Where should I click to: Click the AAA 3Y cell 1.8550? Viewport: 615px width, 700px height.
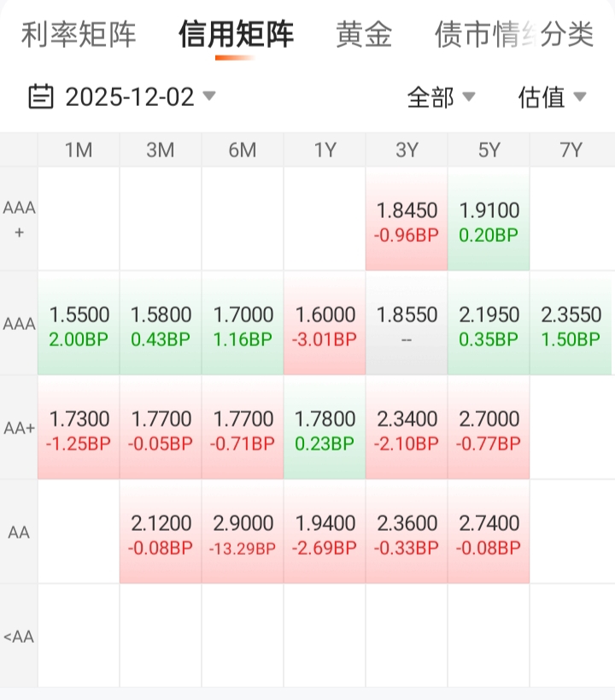click(407, 325)
